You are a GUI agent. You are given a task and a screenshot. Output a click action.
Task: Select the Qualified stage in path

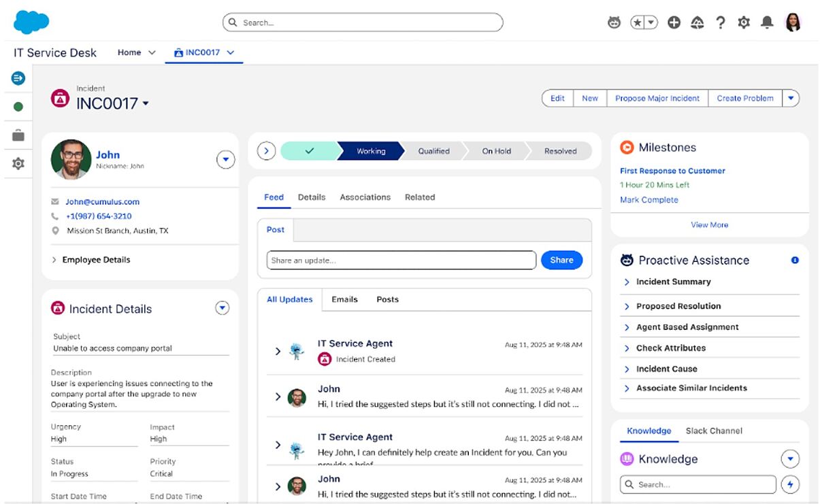pyautogui.click(x=433, y=151)
